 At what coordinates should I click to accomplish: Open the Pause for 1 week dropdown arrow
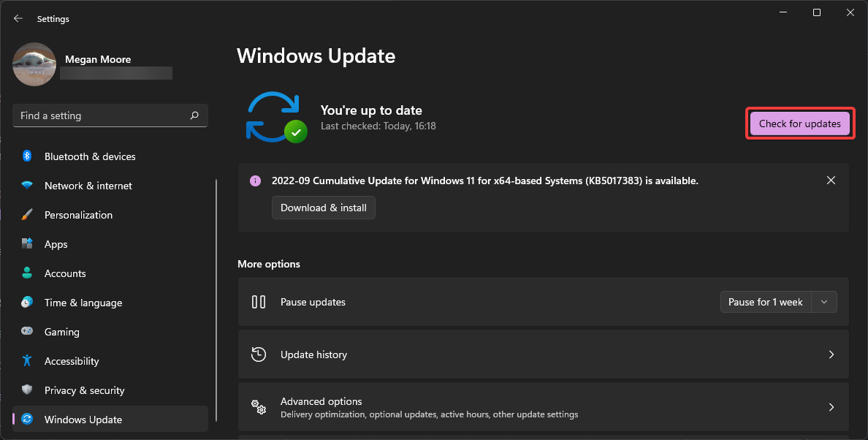point(824,302)
